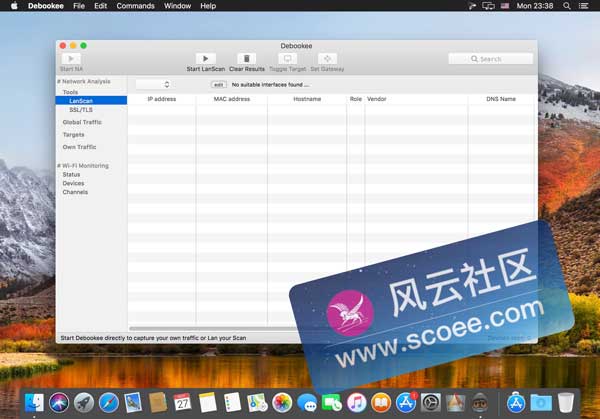
Task: Launch Siri from the dock
Action: (59, 403)
